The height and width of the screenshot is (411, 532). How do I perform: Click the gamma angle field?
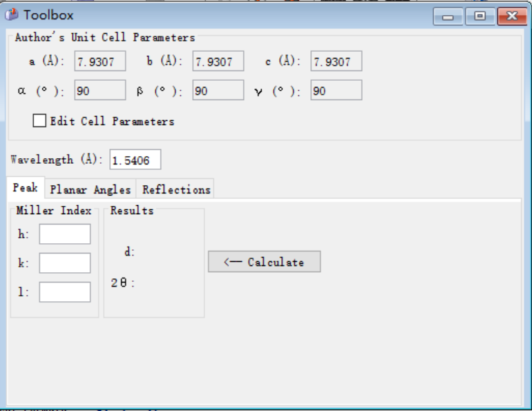(336, 90)
